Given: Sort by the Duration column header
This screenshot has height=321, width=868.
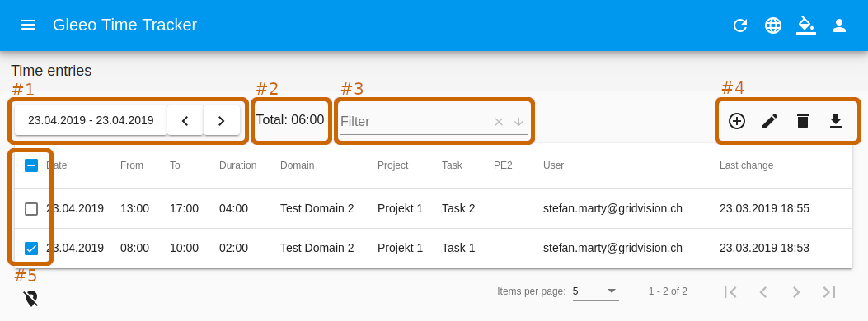Looking at the screenshot, I should (x=237, y=165).
